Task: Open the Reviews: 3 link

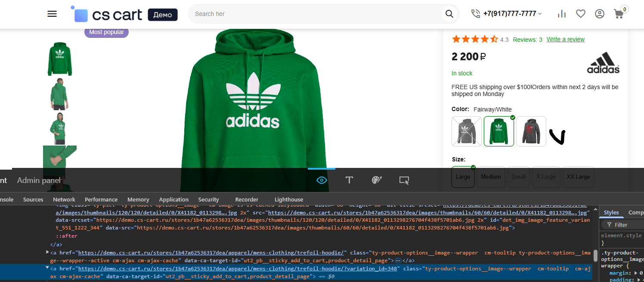Action: coord(528,40)
